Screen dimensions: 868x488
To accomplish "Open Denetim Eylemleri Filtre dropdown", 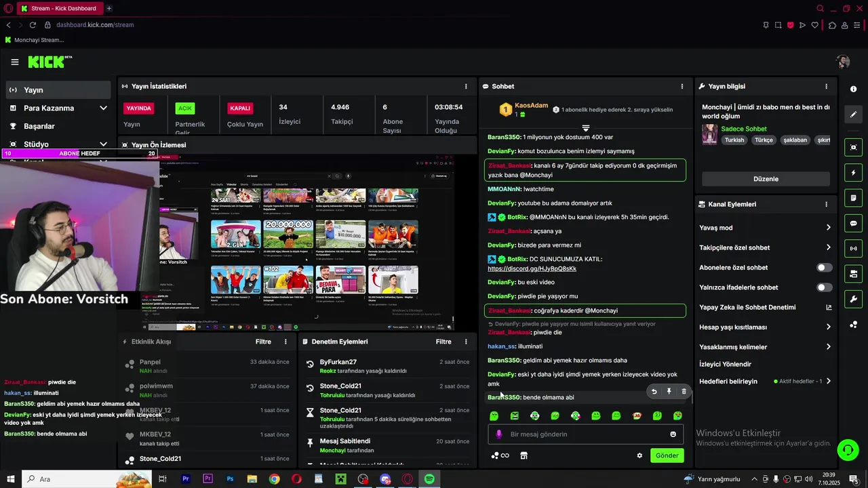I will (x=443, y=342).
